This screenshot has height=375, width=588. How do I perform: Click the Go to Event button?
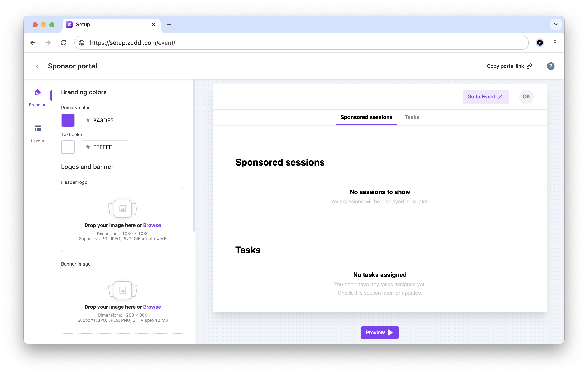485,97
